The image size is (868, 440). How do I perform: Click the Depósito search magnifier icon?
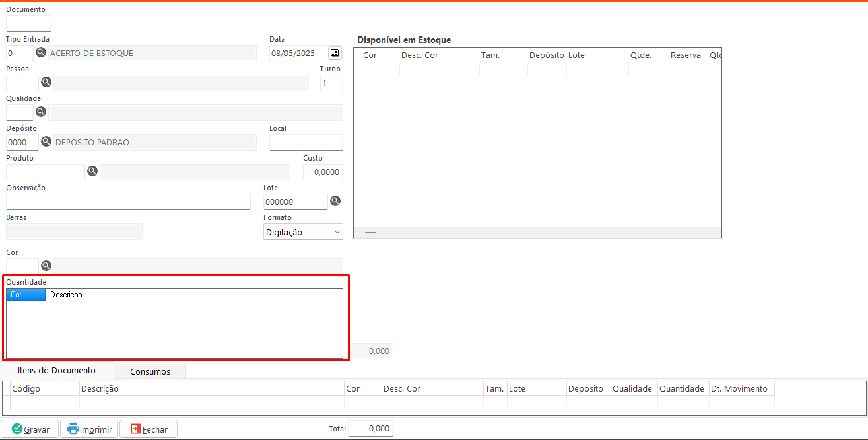(46, 141)
